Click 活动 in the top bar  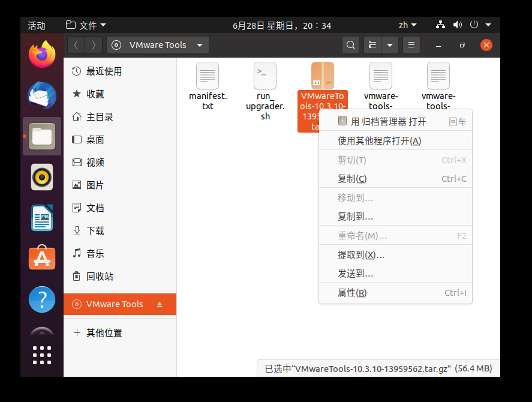(x=37, y=25)
